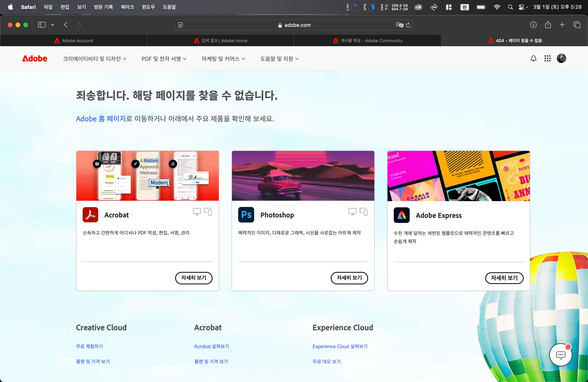Image resolution: width=588 pixels, height=382 pixels.
Task: Expand the PDF 및 전자 서명 menu
Action: click(x=164, y=59)
